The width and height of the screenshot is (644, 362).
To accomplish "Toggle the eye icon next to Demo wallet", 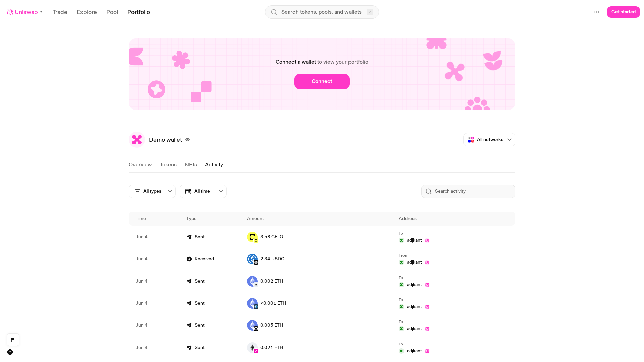I will [187, 140].
